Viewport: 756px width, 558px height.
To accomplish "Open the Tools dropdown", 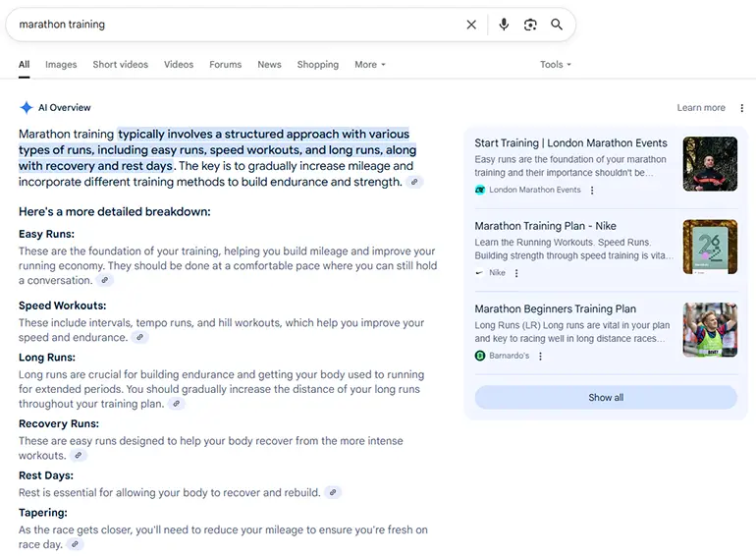I will 556,64.
